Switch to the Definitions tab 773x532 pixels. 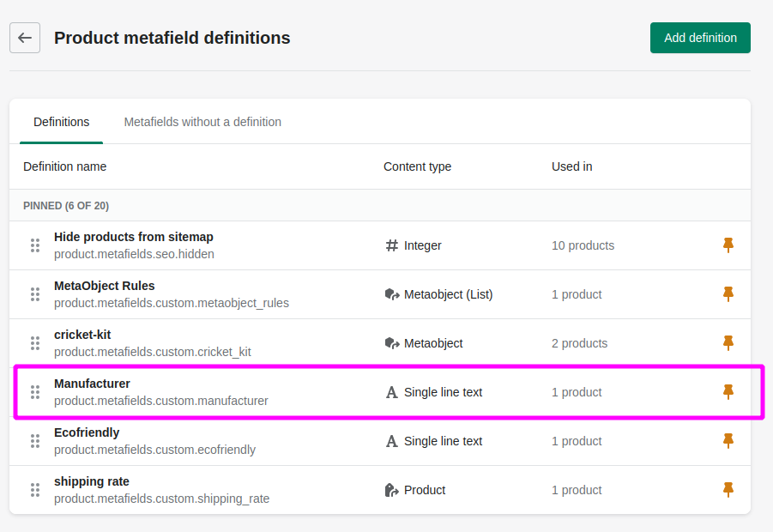point(61,122)
